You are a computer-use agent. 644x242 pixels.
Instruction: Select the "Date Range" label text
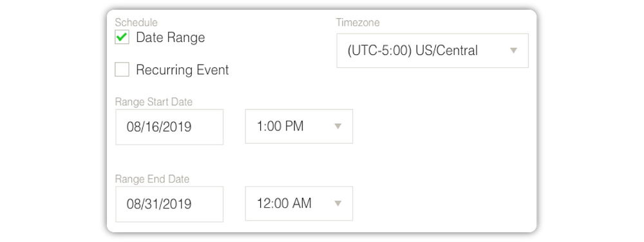click(x=171, y=37)
